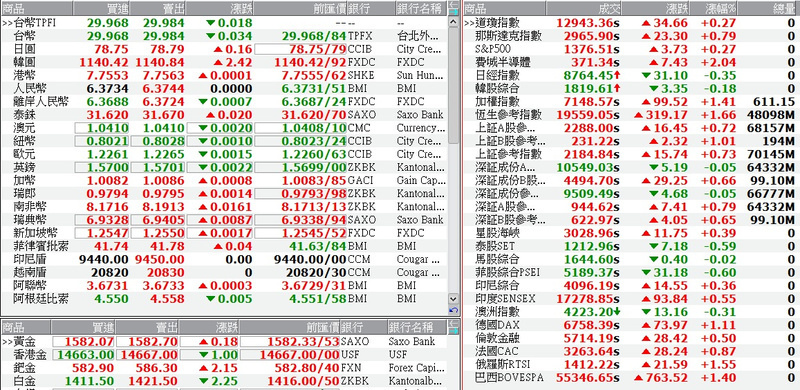Select the 巴西BOVESPA row
Viewport: 800px width, 390px height.
tap(631, 378)
